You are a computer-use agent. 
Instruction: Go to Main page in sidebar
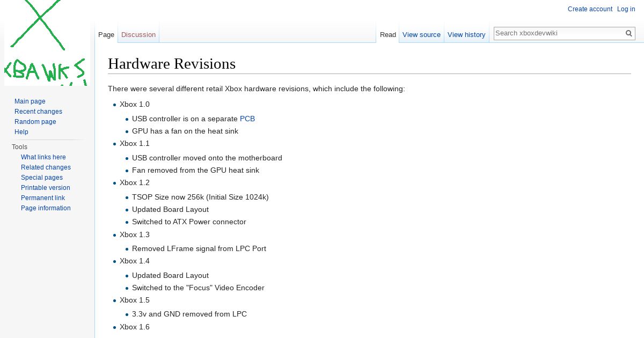30,101
